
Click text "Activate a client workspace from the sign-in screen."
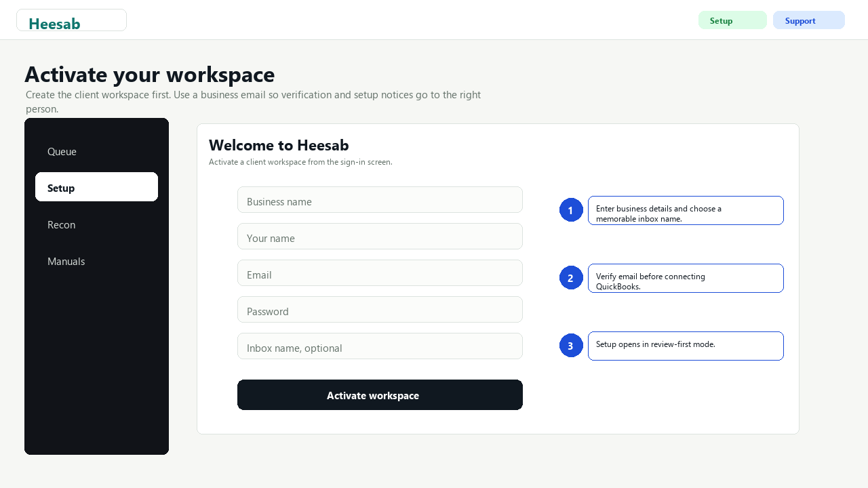300,162
